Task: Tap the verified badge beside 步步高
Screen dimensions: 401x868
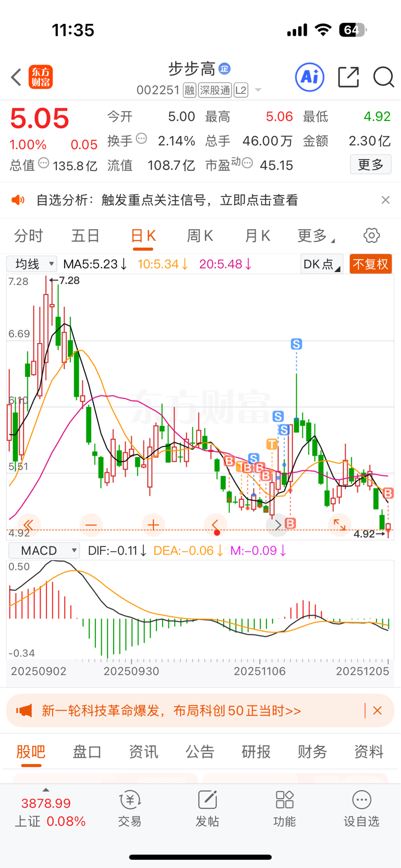Action: 225,68
